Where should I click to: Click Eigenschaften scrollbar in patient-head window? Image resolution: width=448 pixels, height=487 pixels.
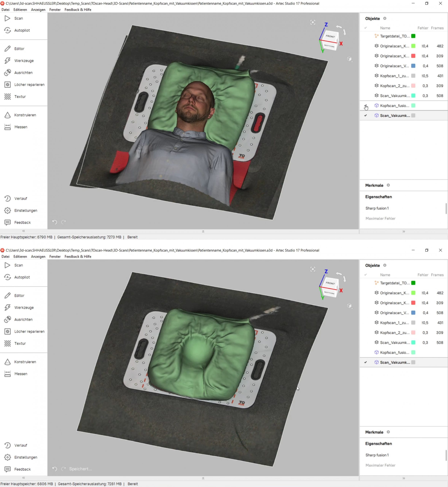[x=446, y=208]
